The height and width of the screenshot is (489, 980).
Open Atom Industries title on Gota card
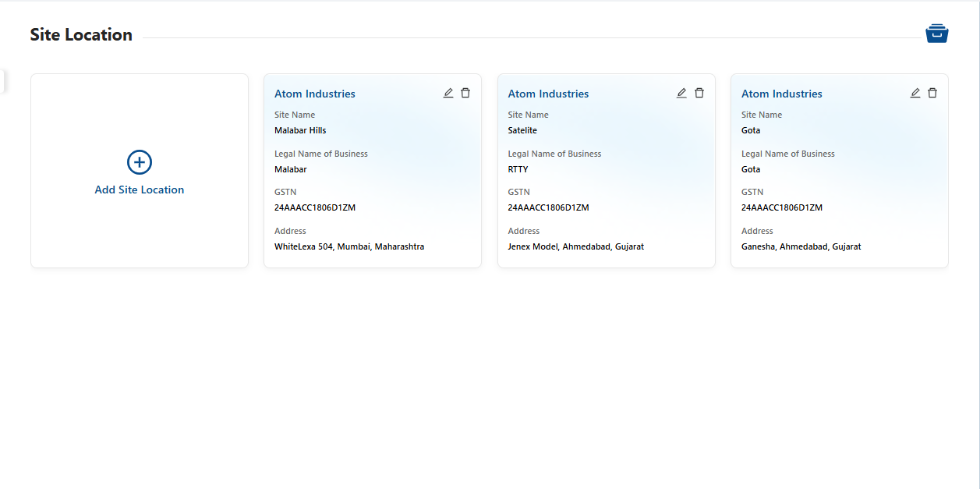(782, 94)
